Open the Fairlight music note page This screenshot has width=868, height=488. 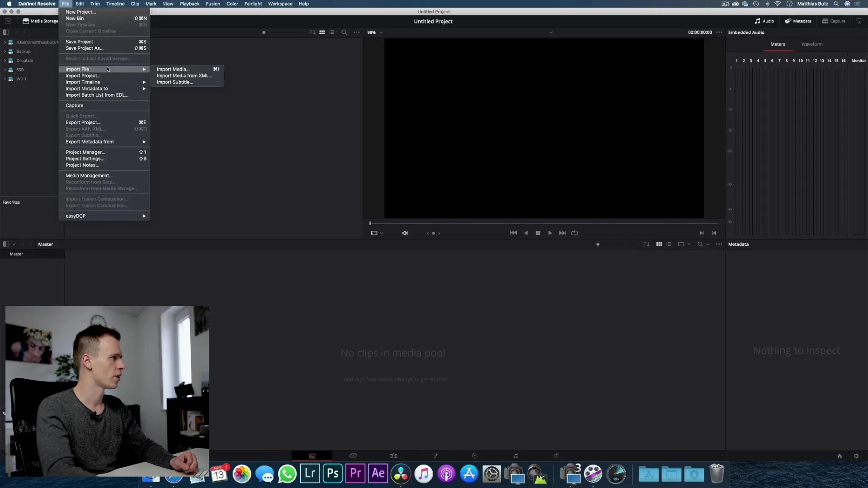(515, 456)
